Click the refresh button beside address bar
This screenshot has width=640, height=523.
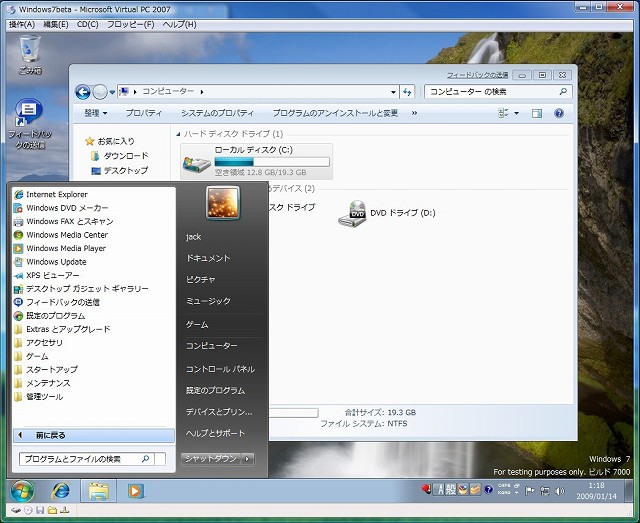point(407,92)
